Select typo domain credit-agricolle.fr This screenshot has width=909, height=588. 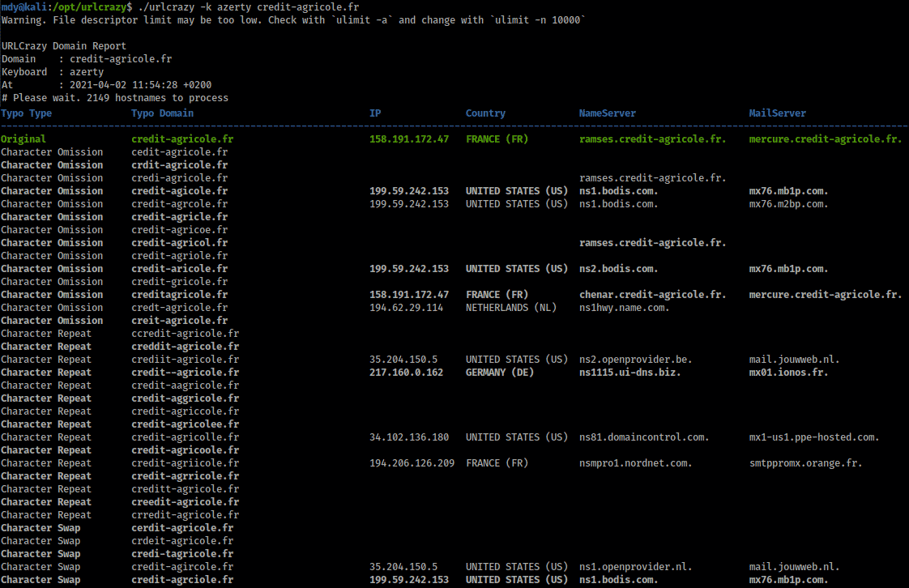pos(186,437)
